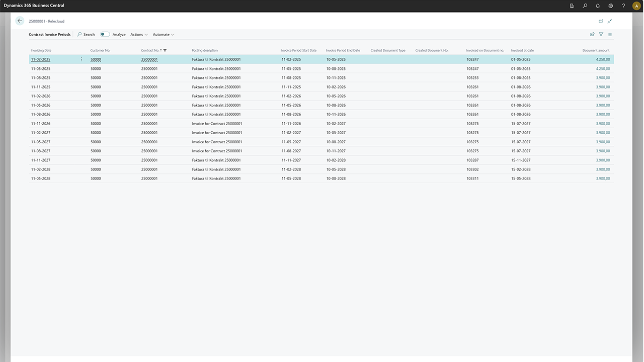644x362 pixels.
Task: Click document number 103302
Action: (x=472, y=169)
